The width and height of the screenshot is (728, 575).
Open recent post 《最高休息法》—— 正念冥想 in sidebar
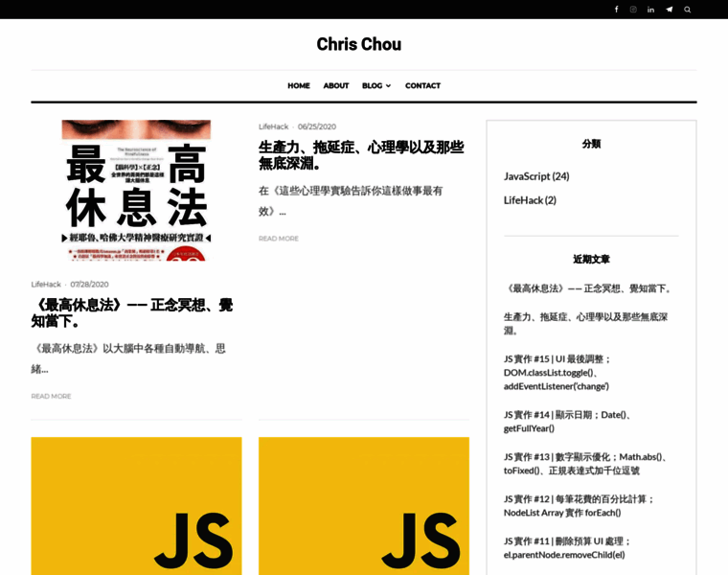pos(588,288)
